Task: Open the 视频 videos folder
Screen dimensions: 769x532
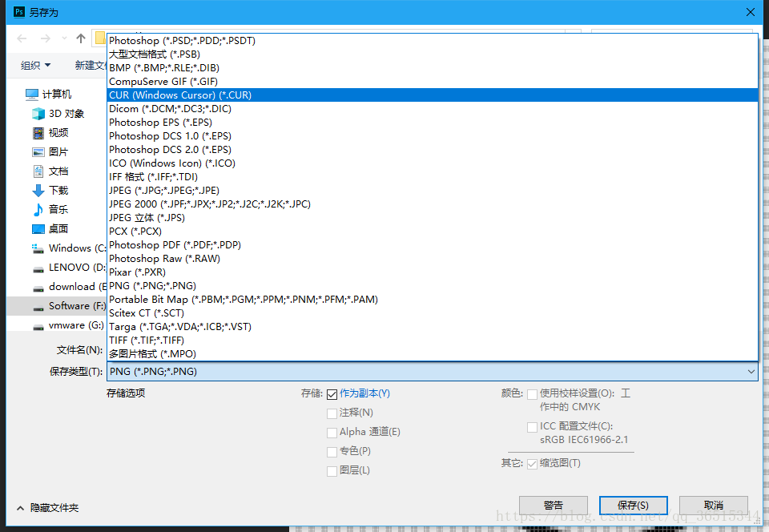Action: pos(50,133)
